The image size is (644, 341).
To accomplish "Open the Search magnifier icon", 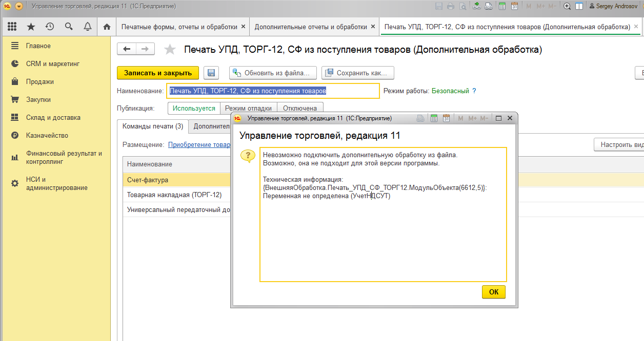I will tap(69, 27).
